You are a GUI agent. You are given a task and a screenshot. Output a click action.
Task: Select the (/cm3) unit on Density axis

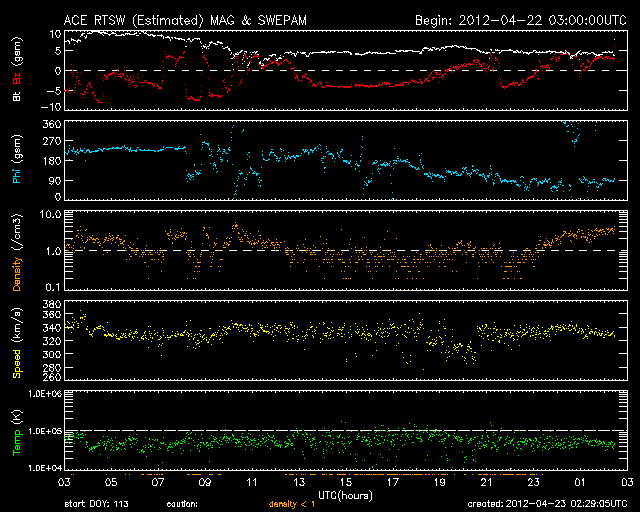pos(17,233)
